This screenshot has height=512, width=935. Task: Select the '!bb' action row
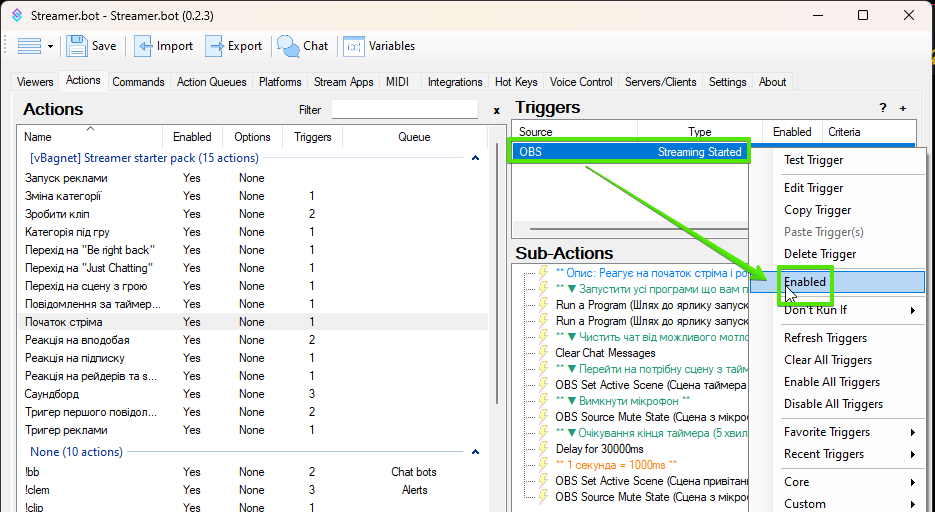(x=253, y=472)
